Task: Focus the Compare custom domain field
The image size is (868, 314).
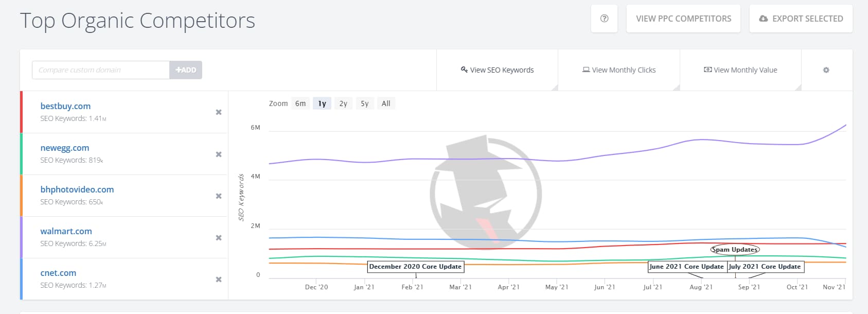Action: click(x=101, y=70)
